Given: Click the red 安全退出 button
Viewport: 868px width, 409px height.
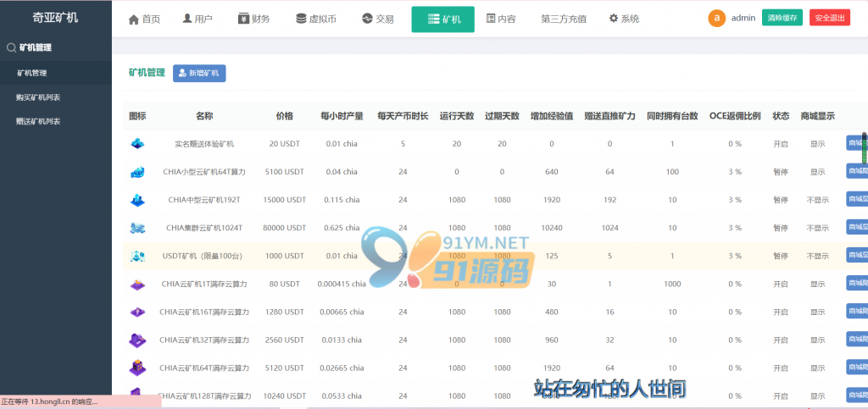Looking at the screenshot, I should tap(830, 18).
